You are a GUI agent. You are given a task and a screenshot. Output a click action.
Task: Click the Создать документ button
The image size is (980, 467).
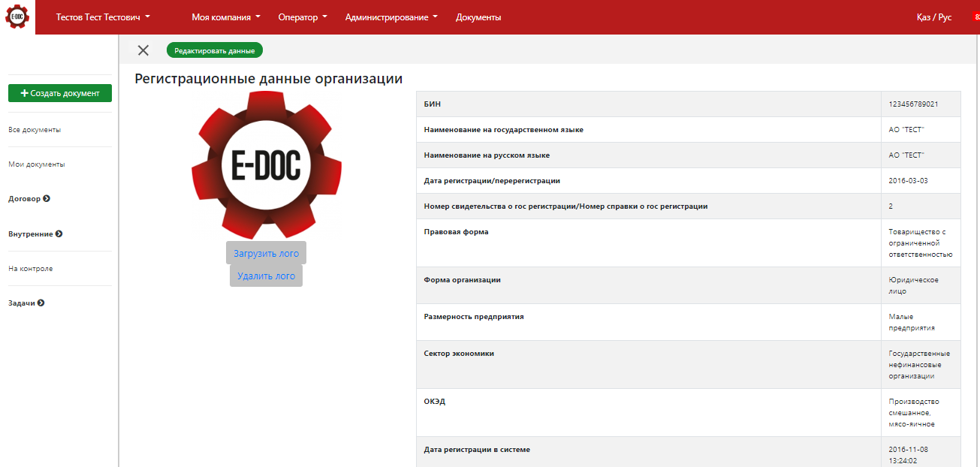(60, 93)
